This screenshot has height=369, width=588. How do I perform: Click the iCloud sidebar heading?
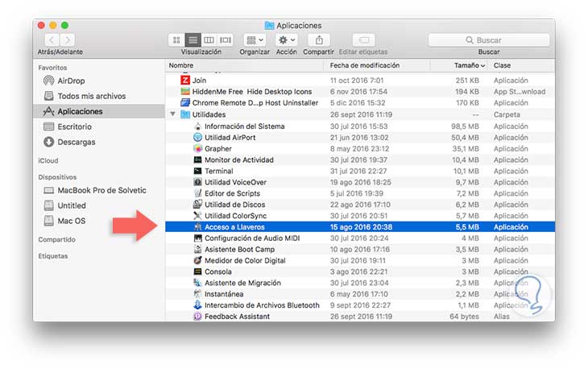tap(48, 160)
